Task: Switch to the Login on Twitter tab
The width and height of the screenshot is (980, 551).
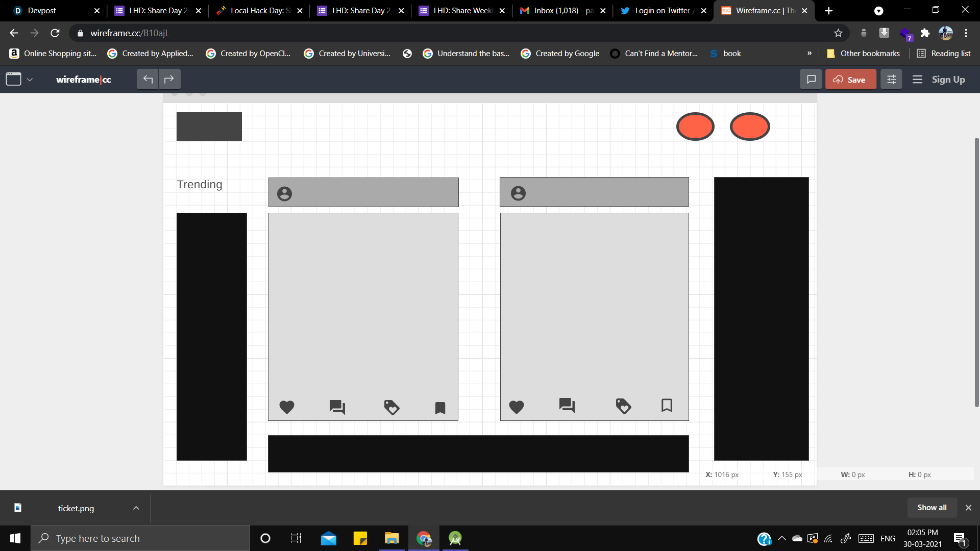Action: pyautogui.click(x=662, y=10)
